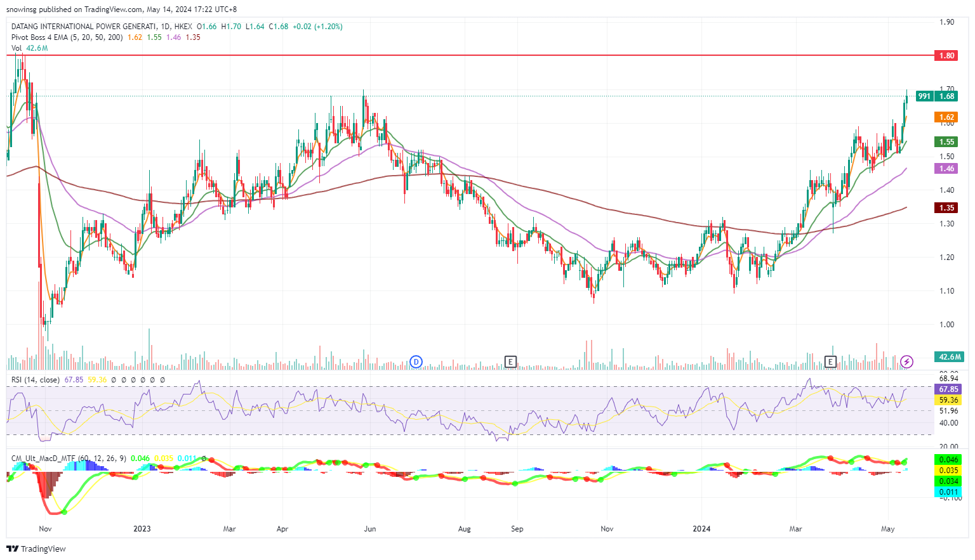Click the 42.6M volume label on the right axis
975x560 pixels.
(x=950, y=357)
